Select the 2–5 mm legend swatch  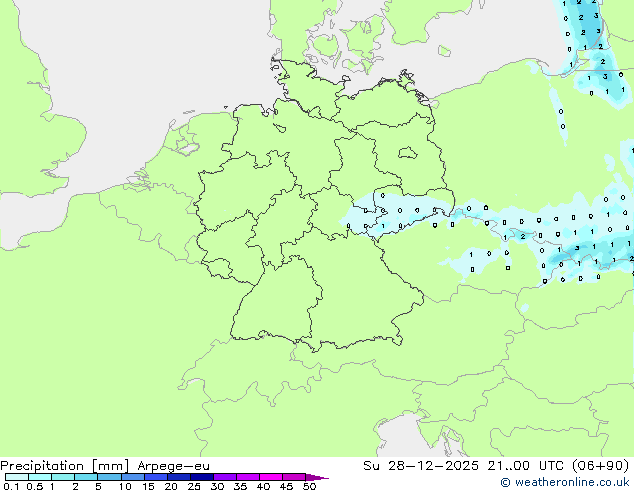coord(86,477)
